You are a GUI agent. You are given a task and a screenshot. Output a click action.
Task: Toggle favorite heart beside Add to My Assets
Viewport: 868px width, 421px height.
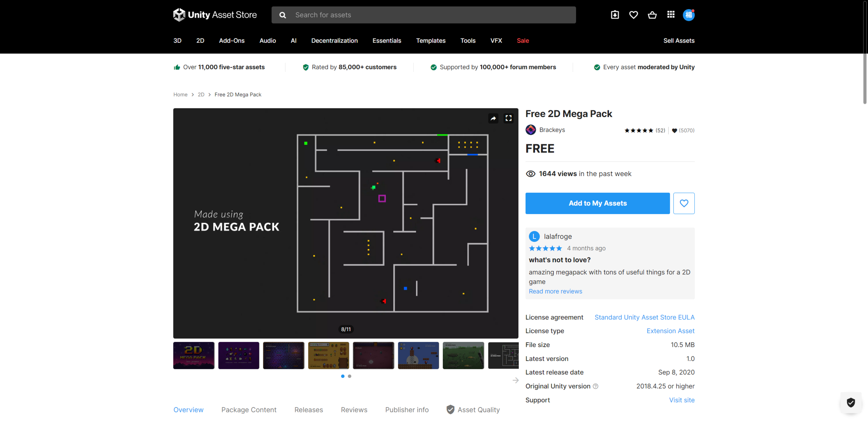[x=684, y=203]
